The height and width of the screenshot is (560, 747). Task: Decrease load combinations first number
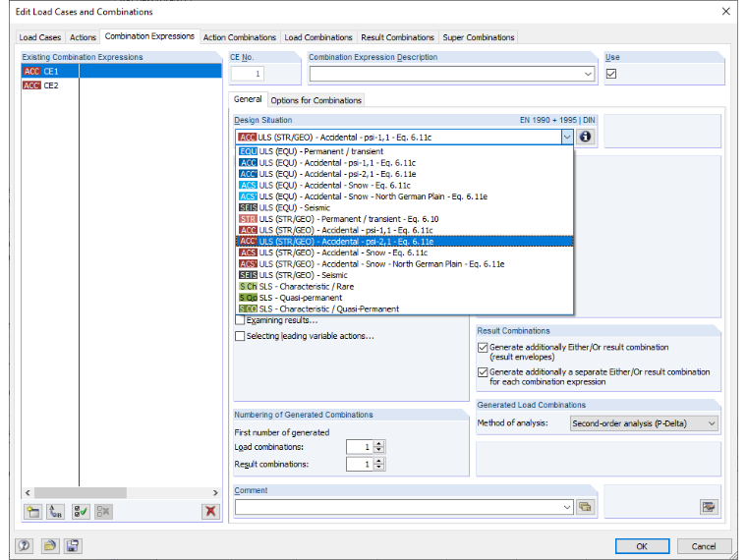point(378,451)
